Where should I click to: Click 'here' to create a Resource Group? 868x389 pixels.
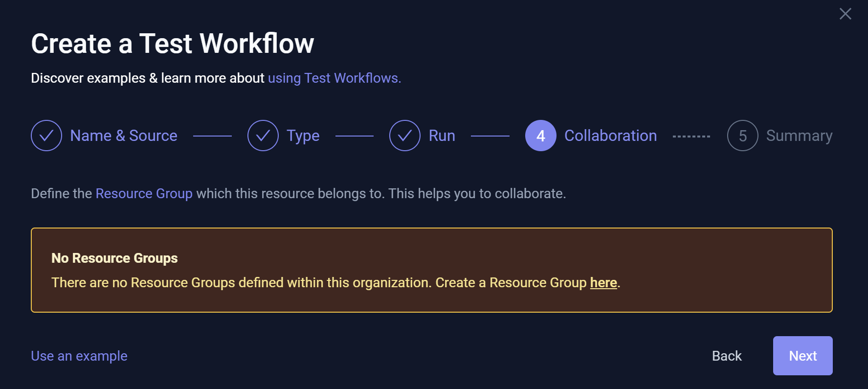pos(603,283)
